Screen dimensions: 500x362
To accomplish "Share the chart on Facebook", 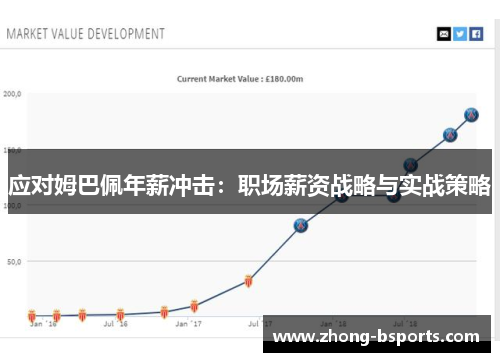I will [476, 34].
